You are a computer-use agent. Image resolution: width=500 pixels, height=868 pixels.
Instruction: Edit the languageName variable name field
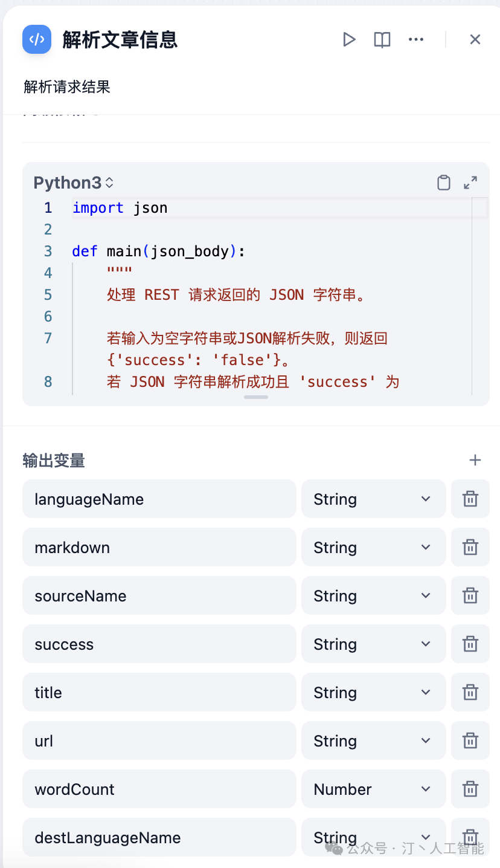[159, 499]
